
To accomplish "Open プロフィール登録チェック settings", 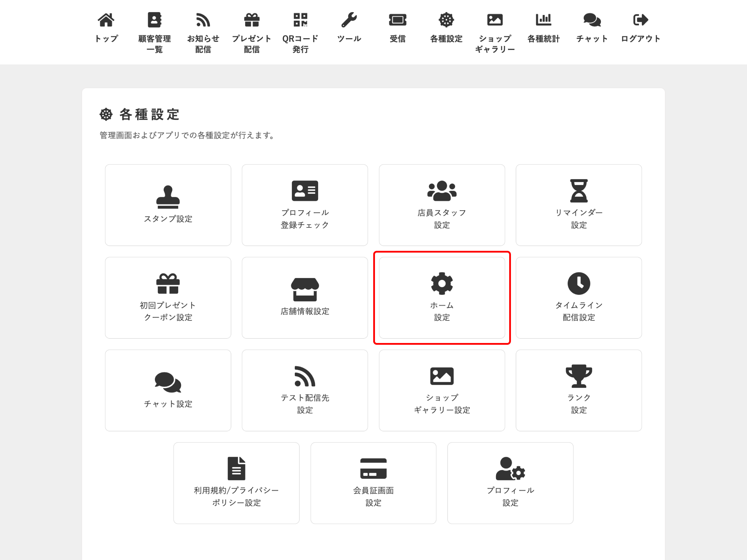I will [x=305, y=205].
